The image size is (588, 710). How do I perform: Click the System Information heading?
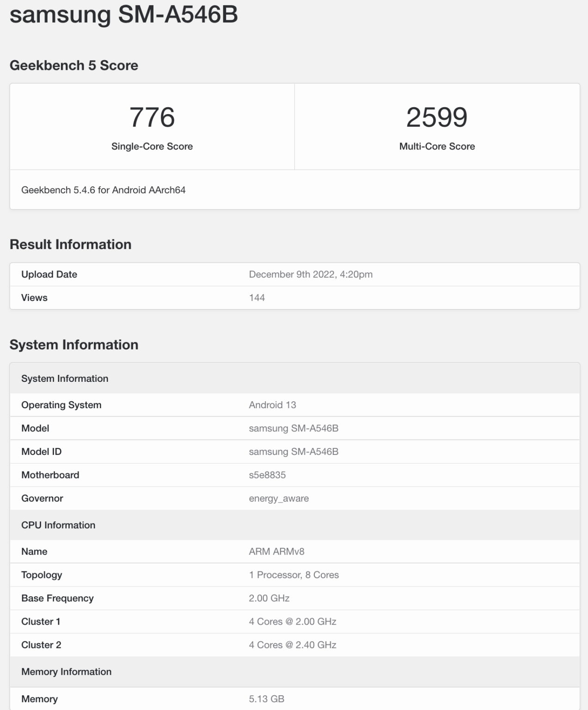click(x=74, y=344)
